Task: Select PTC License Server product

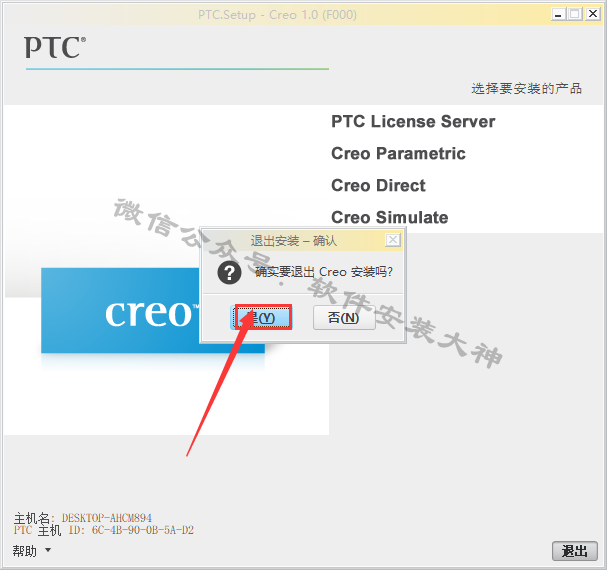Action: (413, 122)
